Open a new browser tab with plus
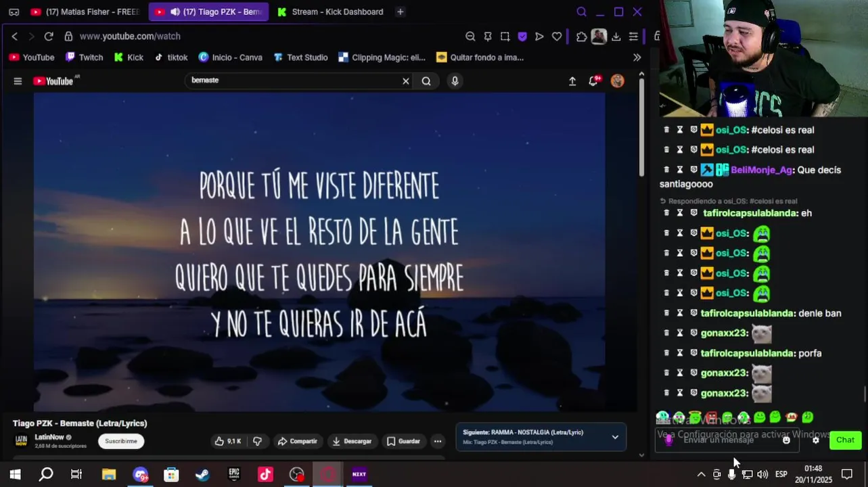 [401, 11]
